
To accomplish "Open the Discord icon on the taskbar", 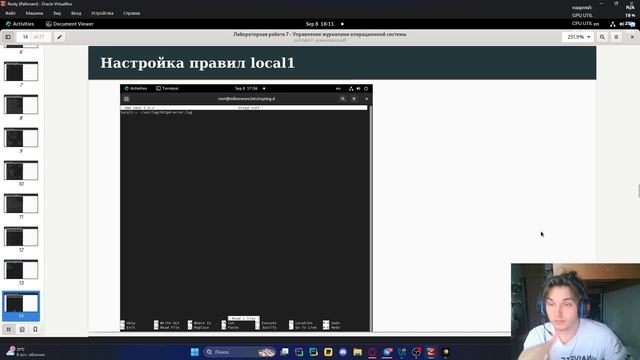I will coord(343,352).
